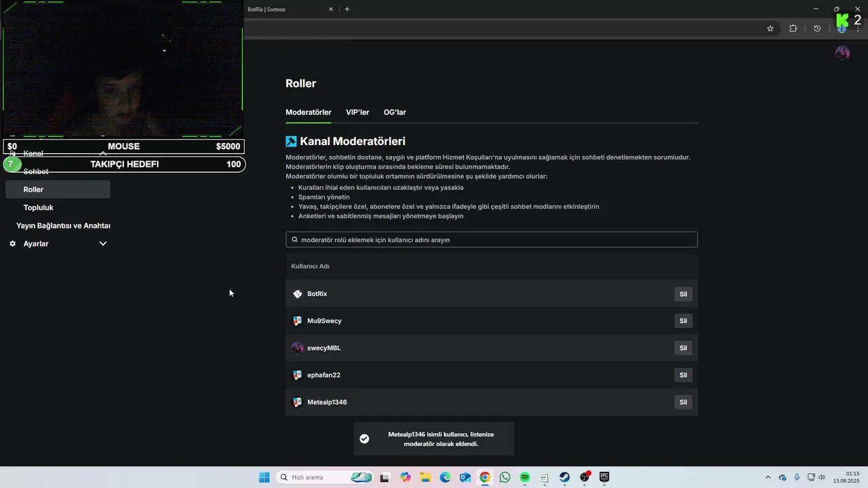
Task: Open the browser history icon
Action: tap(817, 28)
